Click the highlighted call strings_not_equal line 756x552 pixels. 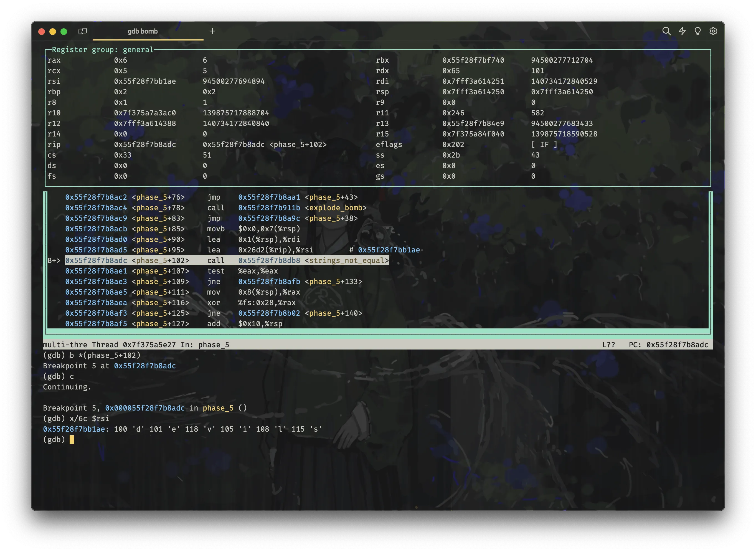(x=227, y=260)
